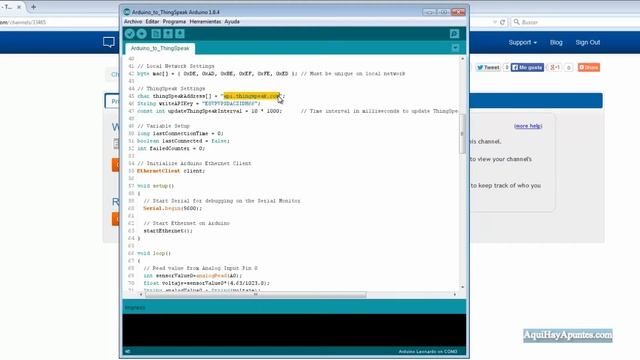Viewport: 640px width, 360px height.
Task: Open the Programa menu
Action: (x=174, y=22)
